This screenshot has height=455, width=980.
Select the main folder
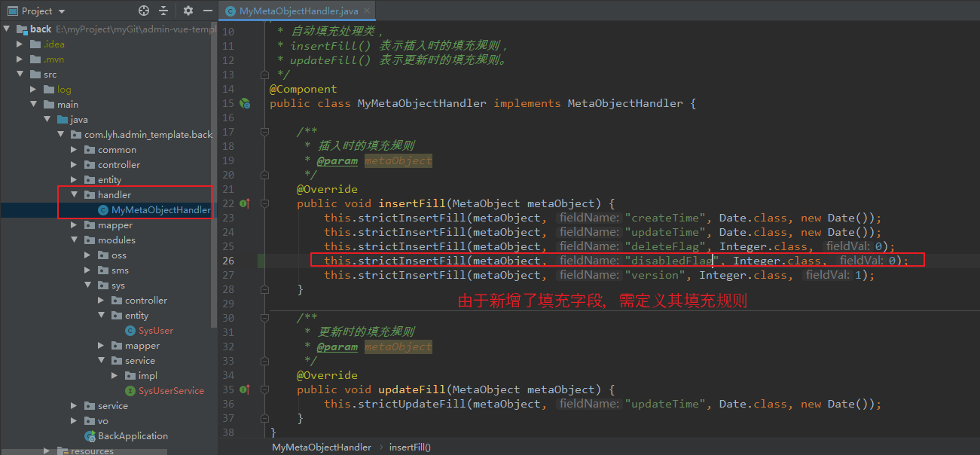pyautogui.click(x=68, y=105)
